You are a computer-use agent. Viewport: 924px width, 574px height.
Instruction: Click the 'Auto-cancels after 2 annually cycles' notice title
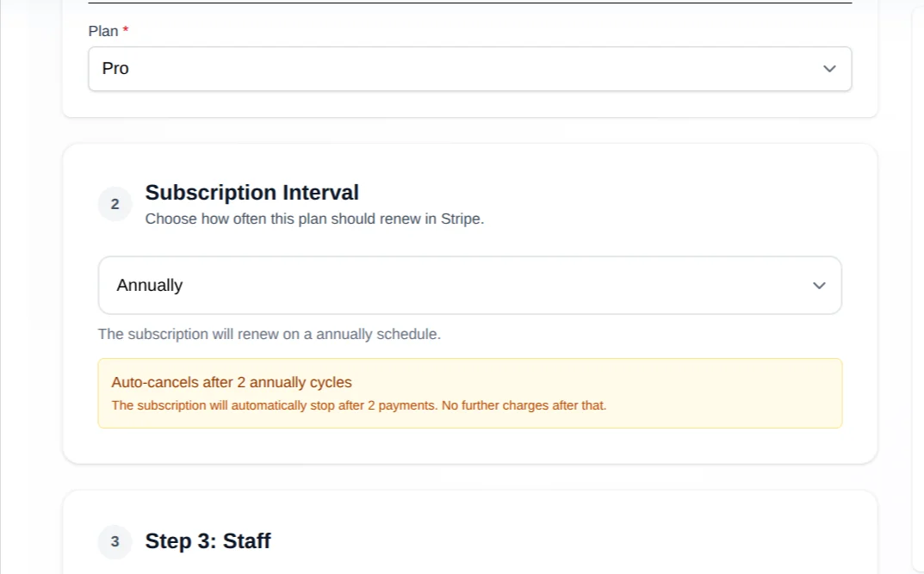click(232, 382)
